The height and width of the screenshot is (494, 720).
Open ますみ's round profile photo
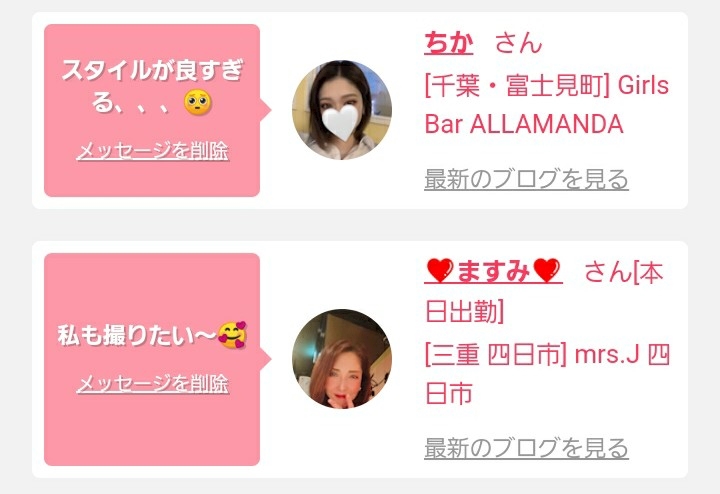pos(342,359)
